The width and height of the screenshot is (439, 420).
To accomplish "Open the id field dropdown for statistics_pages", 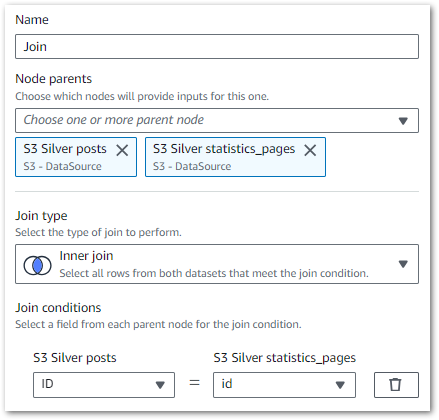I will pos(284,385).
